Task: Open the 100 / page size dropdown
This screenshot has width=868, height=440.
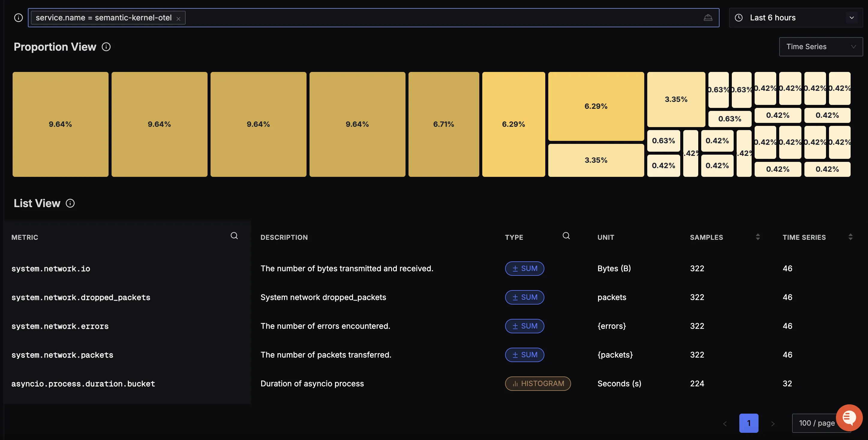Action: 817,423
